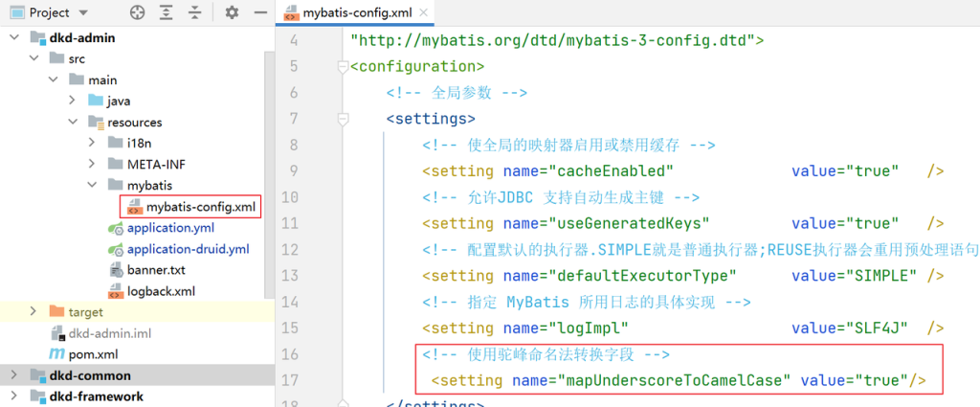Open Project panel settings gear
Screen dimensions: 980x407
(232, 13)
